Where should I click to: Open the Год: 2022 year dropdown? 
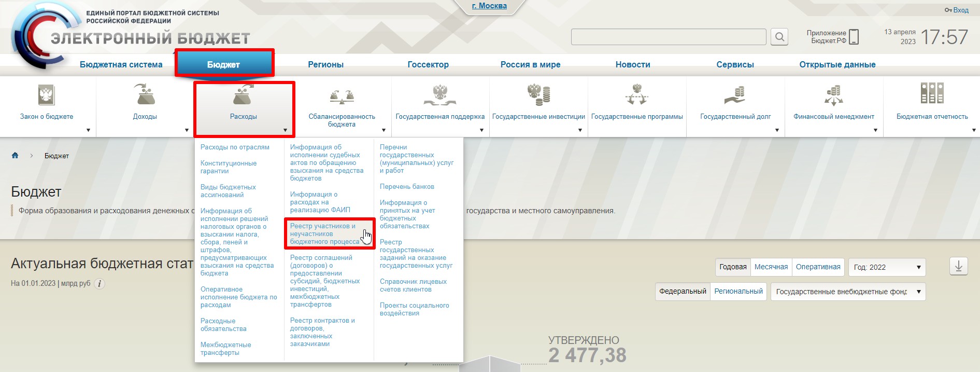pyautogui.click(x=887, y=267)
